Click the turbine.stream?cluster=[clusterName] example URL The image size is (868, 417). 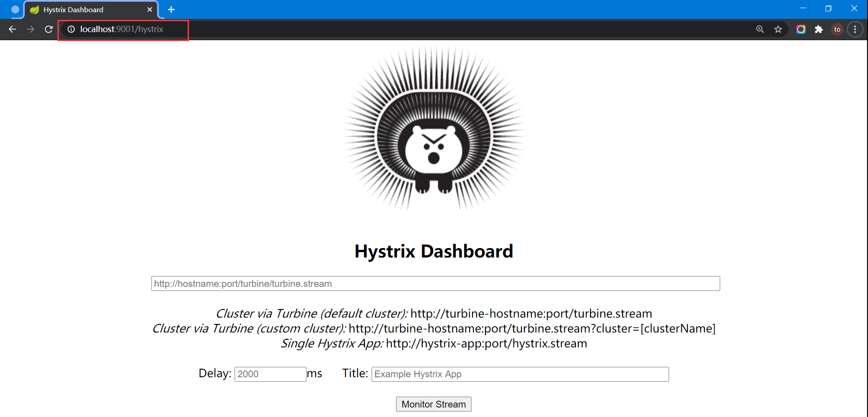coord(532,328)
